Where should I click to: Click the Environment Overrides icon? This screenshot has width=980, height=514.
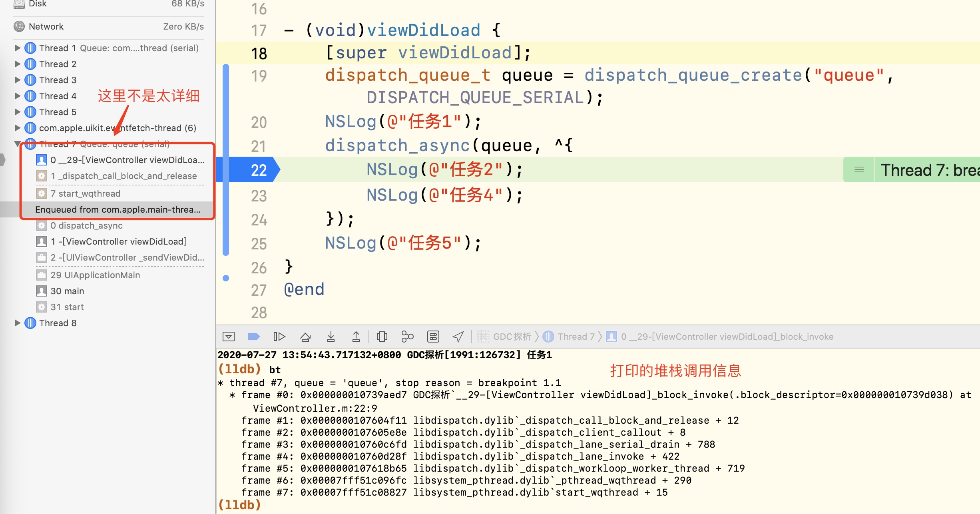pyautogui.click(x=433, y=337)
